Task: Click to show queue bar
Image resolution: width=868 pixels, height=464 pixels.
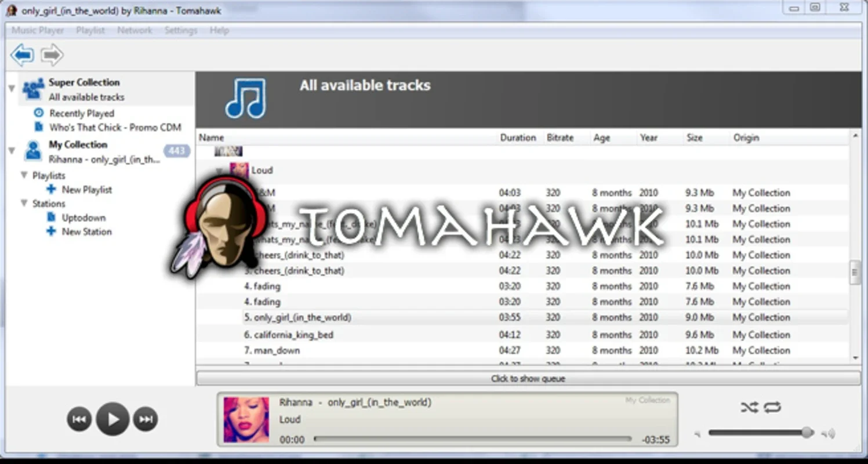Action: (x=528, y=379)
